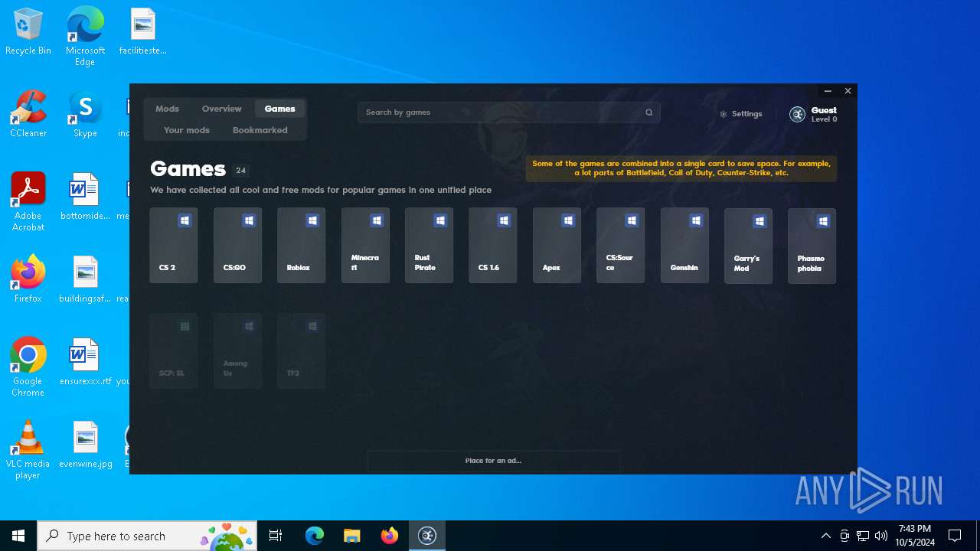Open the Bookmarked tab
This screenshot has height=551, width=980.
[x=260, y=130]
